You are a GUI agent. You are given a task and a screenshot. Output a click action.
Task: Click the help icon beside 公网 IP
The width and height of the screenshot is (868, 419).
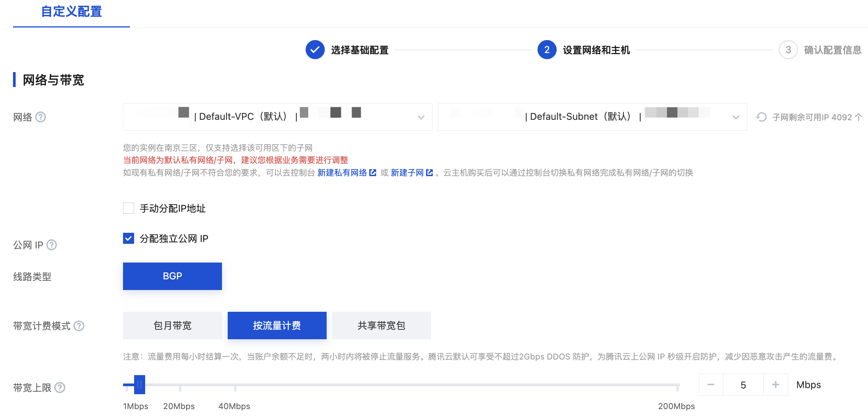coord(52,245)
